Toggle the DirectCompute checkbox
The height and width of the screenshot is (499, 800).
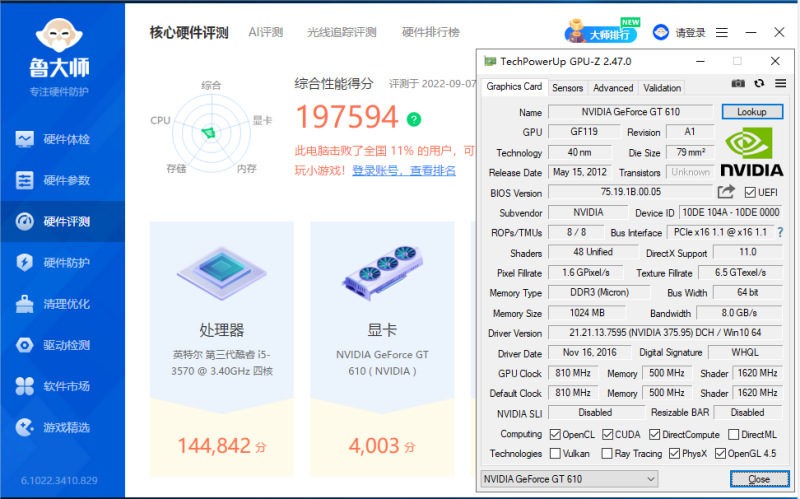[x=655, y=435]
